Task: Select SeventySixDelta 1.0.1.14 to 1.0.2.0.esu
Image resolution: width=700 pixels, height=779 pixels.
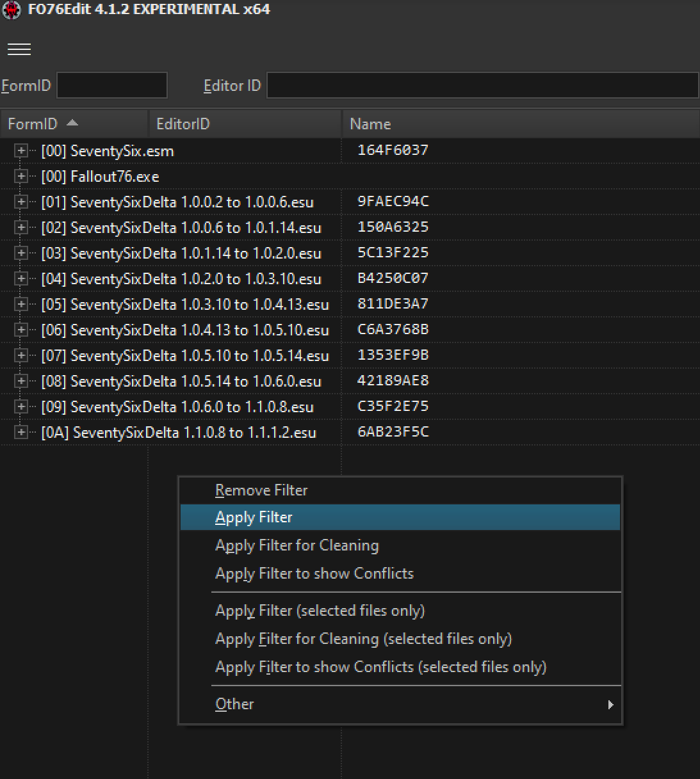Action: [181, 253]
